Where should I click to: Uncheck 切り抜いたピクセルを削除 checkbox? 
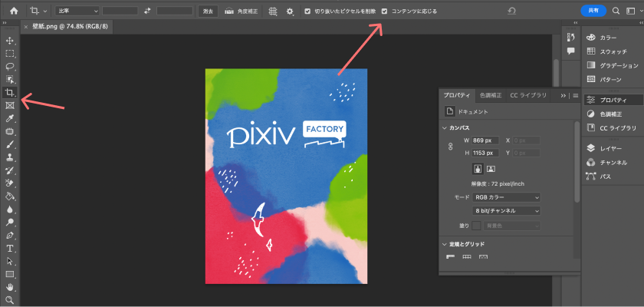coord(307,12)
